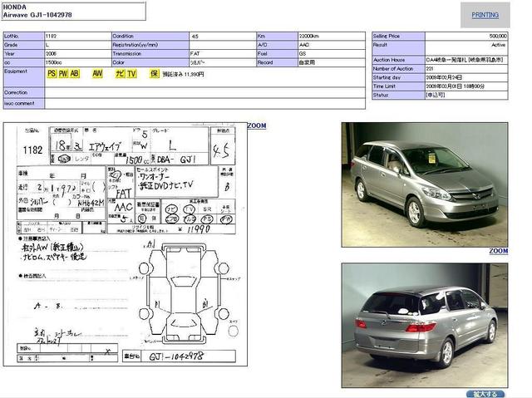Select the HONDA Airwave GJ1-1042978 title

pyautogui.click(x=37, y=11)
